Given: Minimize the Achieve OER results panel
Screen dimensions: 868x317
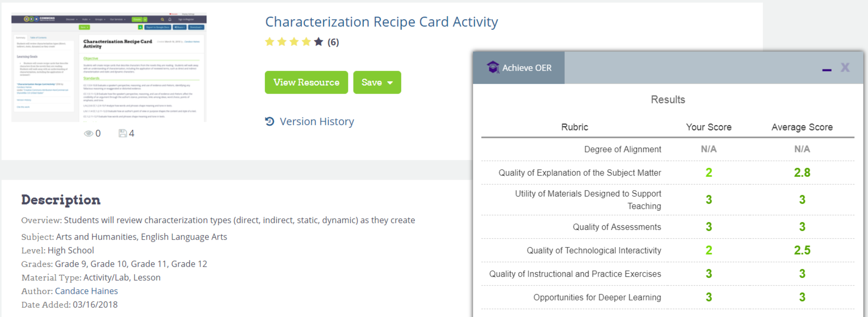Looking at the screenshot, I should tap(826, 69).
